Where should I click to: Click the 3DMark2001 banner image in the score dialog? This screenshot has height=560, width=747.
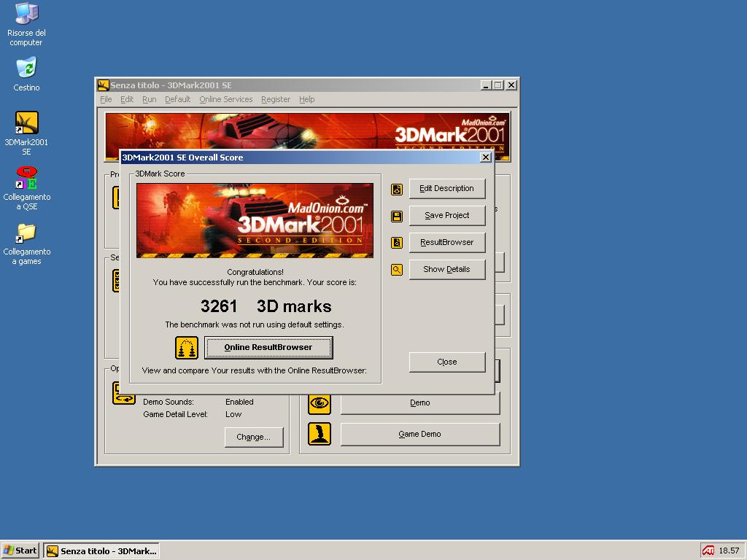tap(255, 220)
